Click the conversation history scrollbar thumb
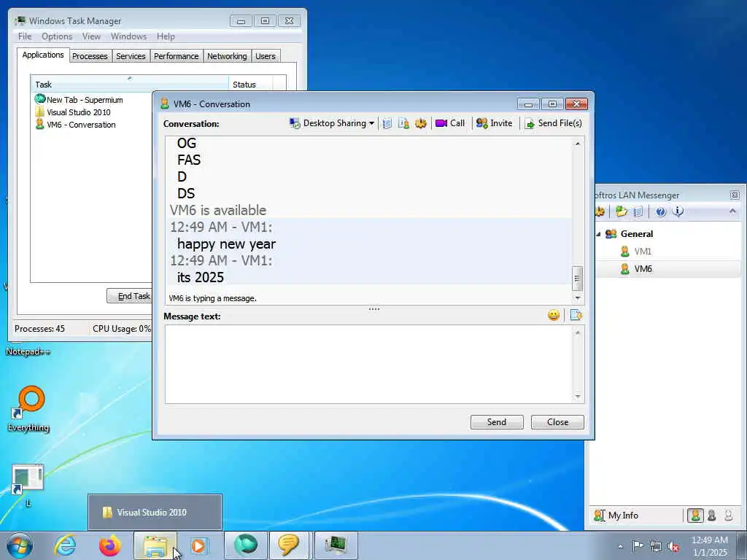Image resolution: width=747 pixels, height=560 pixels. [x=578, y=279]
